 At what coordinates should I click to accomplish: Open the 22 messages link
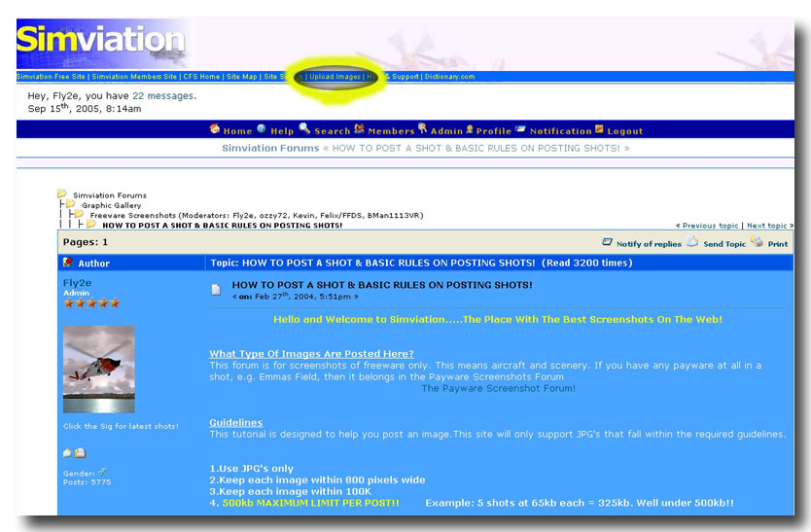pyautogui.click(x=163, y=95)
